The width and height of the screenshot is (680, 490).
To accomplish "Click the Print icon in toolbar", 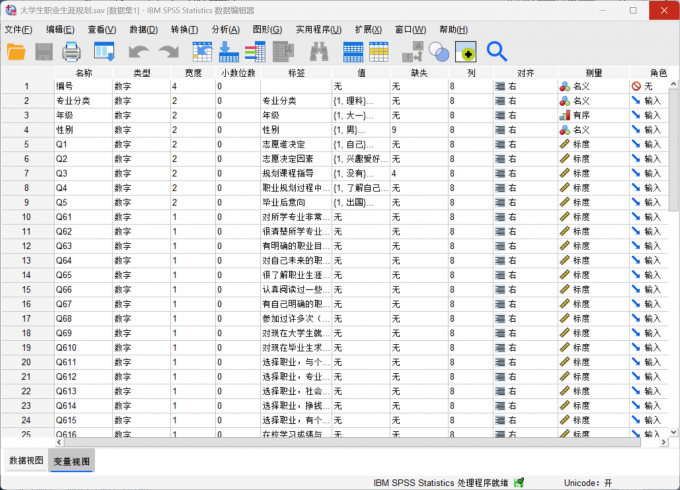I will pyautogui.click(x=72, y=52).
